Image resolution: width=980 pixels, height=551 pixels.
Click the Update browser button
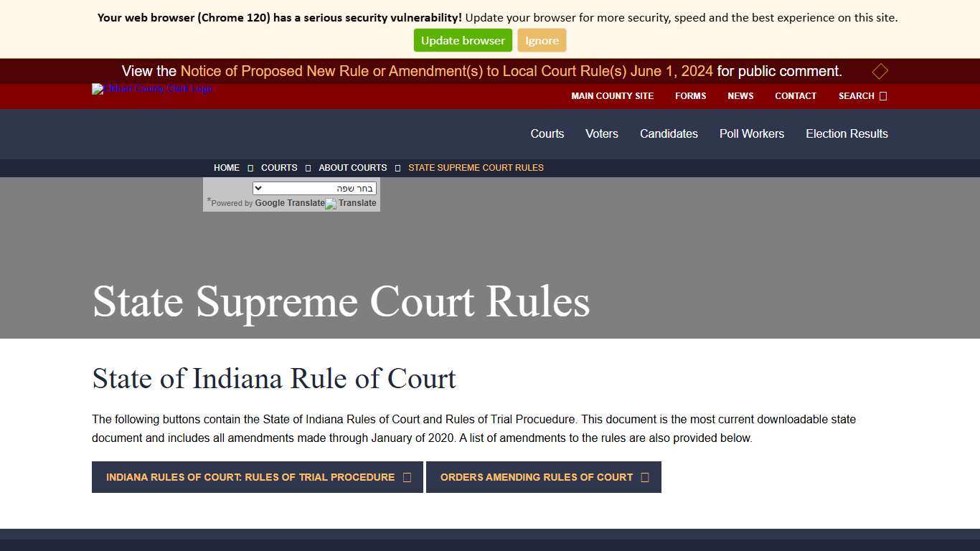[462, 40]
